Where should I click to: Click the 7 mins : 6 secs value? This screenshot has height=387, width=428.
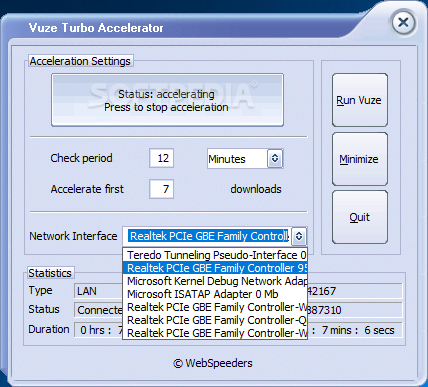click(355, 330)
